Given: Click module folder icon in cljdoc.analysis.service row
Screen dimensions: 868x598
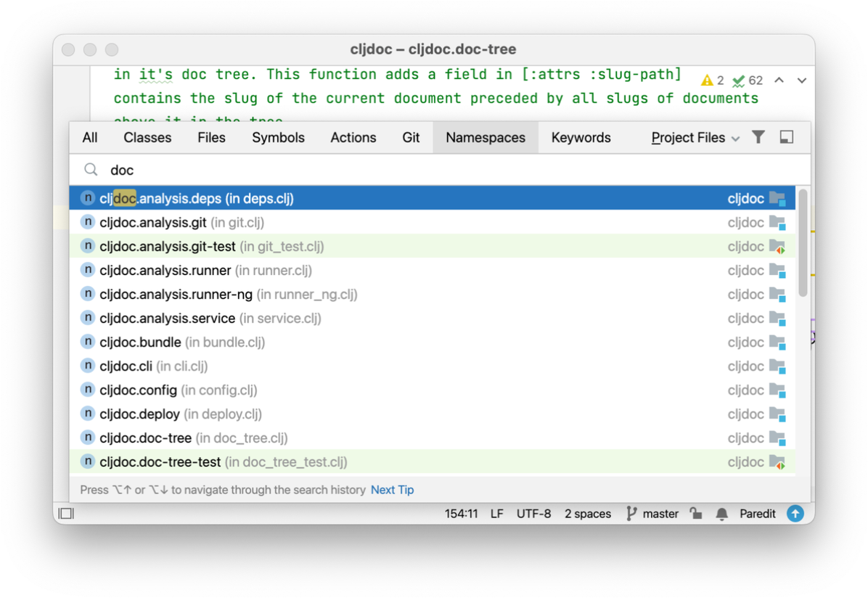Looking at the screenshot, I should pyautogui.click(x=777, y=319).
